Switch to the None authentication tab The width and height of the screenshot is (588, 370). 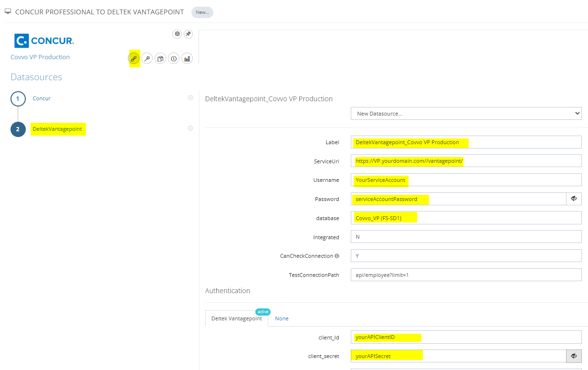pyautogui.click(x=282, y=318)
